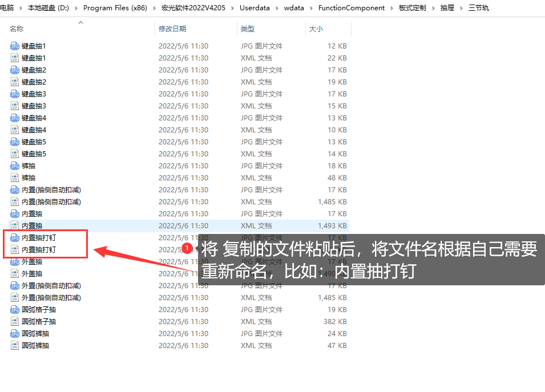Open the chevron after 抽屉

click(461, 8)
